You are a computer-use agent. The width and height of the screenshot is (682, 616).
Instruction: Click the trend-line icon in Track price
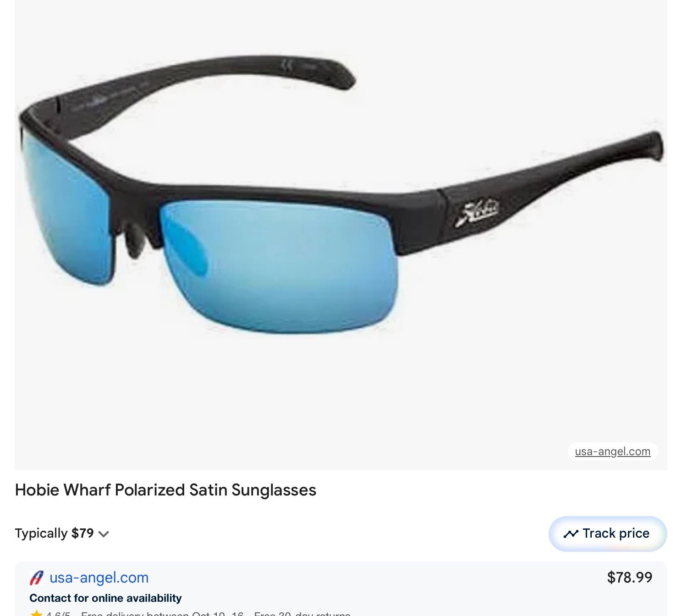(x=571, y=533)
